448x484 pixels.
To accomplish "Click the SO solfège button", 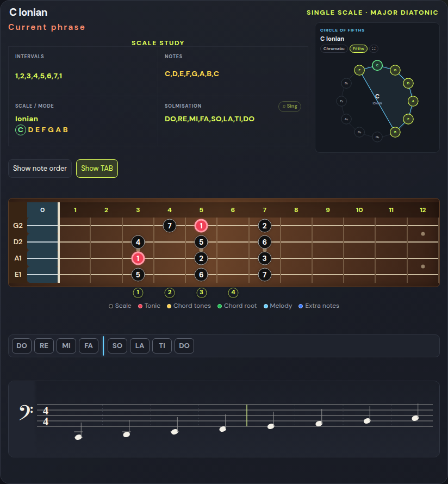I will coord(117,346).
